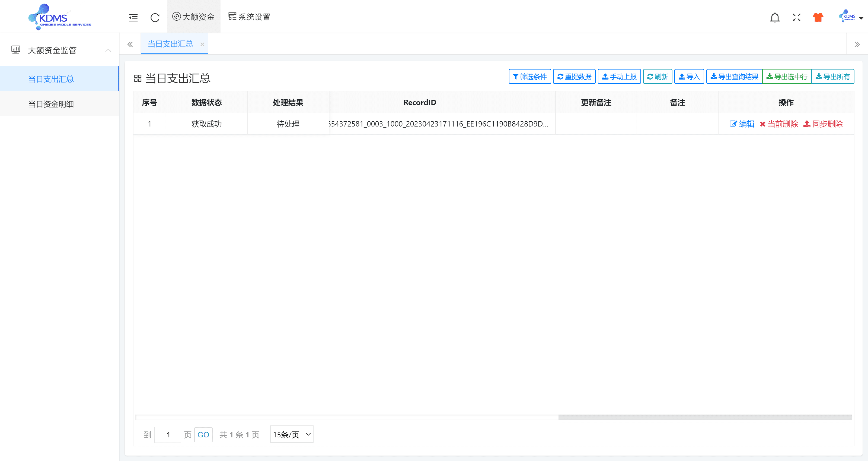Screen dimensions: 868x461
Task: Click the 重提数据 button
Action: (574, 77)
